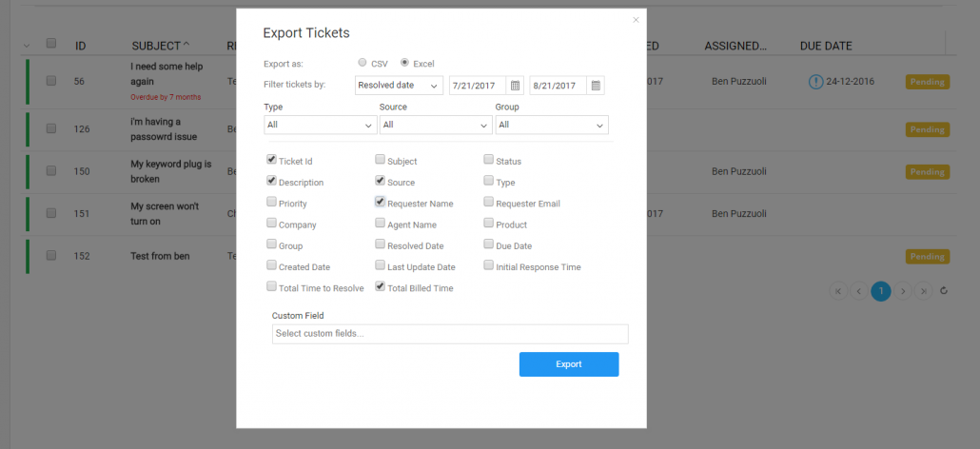Check the Initial Response Time field

489,265
